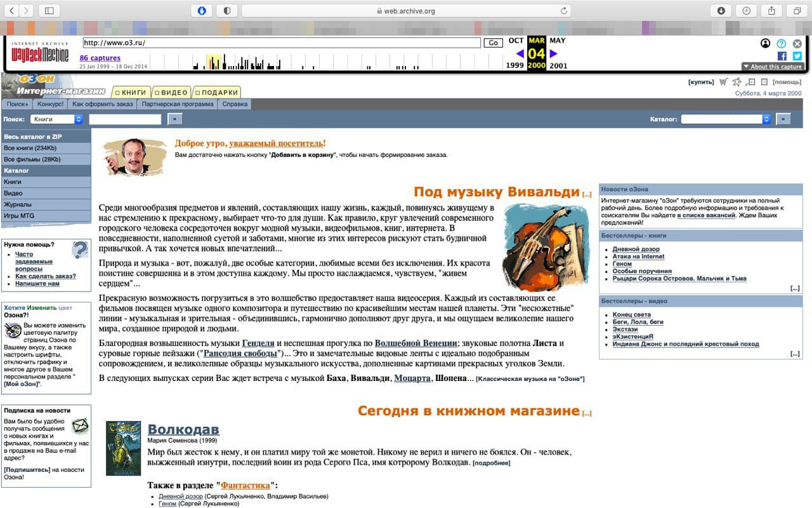Select the OCT 1999 capture month
This screenshot has height=508, width=812.
coord(516,41)
